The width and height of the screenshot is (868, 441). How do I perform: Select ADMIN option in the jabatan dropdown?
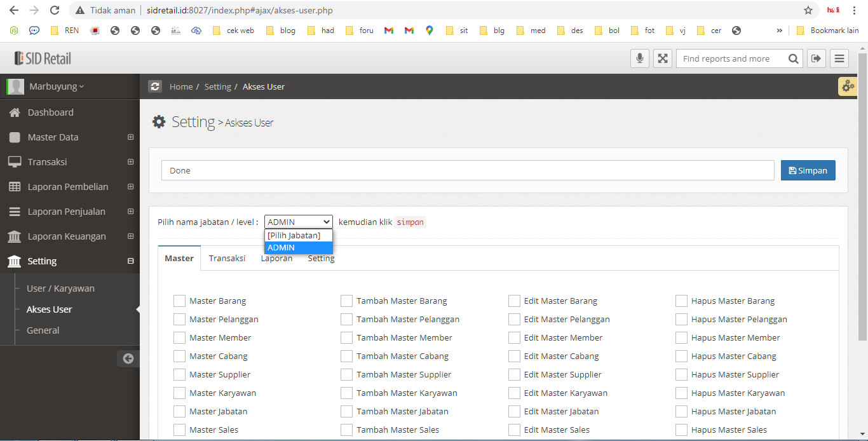point(298,248)
